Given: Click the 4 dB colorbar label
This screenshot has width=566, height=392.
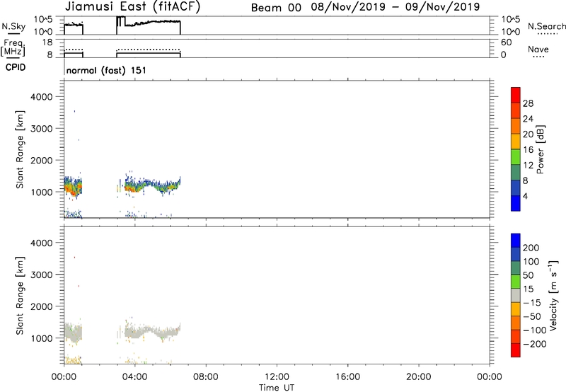Looking at the screenshot, I should point(525,196).
